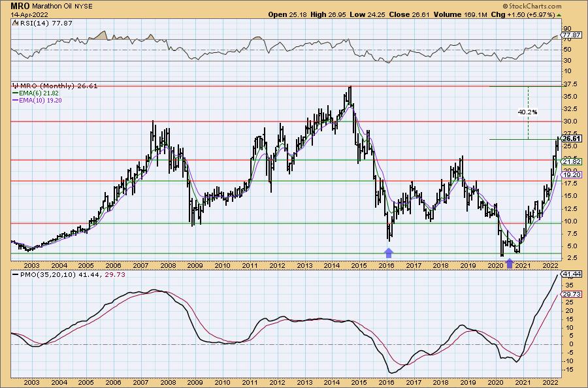The image size is (588, 388).
Task: Click the 2014 year label below price panel
Action: tap(332, 266)
